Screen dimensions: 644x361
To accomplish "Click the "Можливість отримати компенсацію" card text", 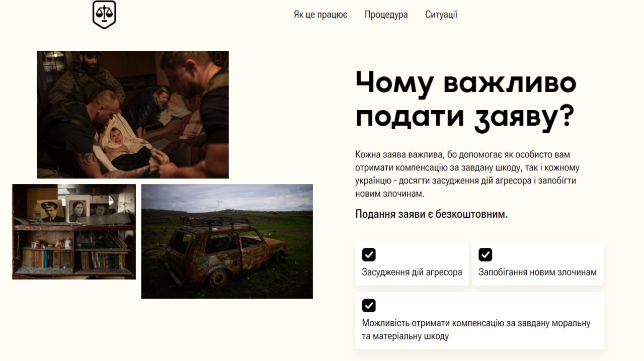I will (x=475, y=329).
